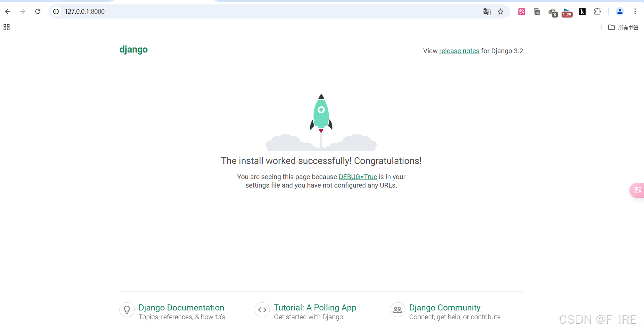Open the browser profile avatar
Image resolution: width=644 pixels, height=330 pixels.
coord(620,11)
